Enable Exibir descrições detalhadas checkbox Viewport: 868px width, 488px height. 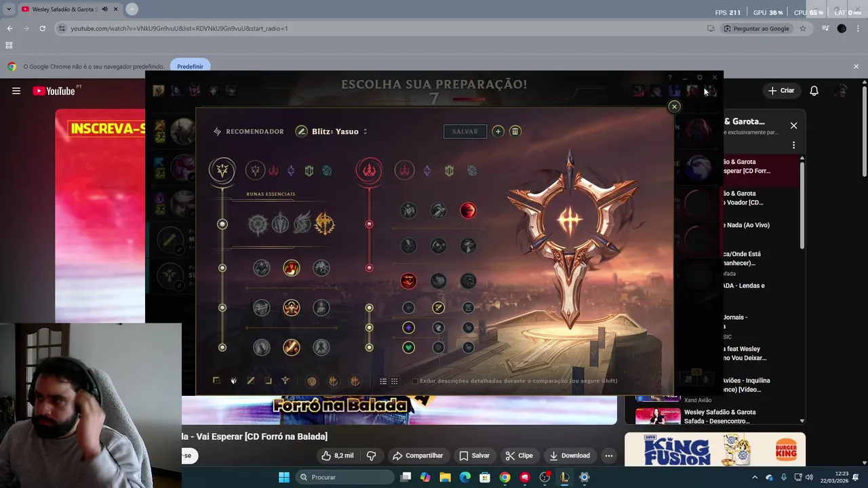point(415,381)
